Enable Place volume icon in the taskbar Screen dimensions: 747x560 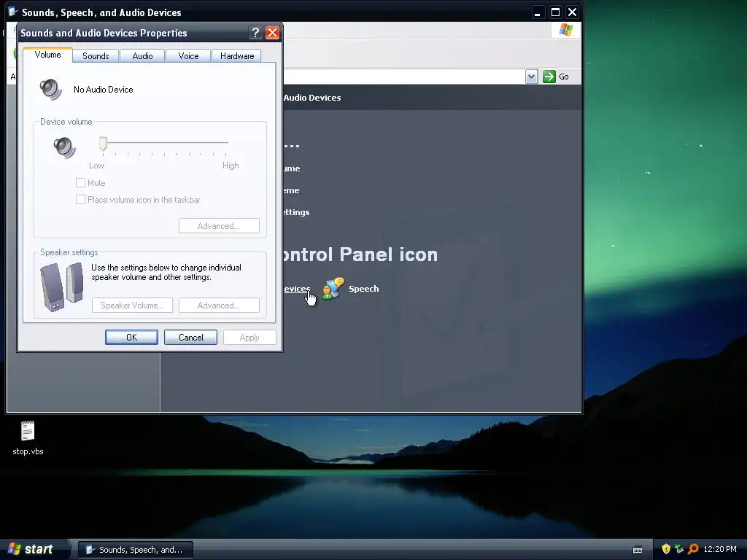[80, 200]
